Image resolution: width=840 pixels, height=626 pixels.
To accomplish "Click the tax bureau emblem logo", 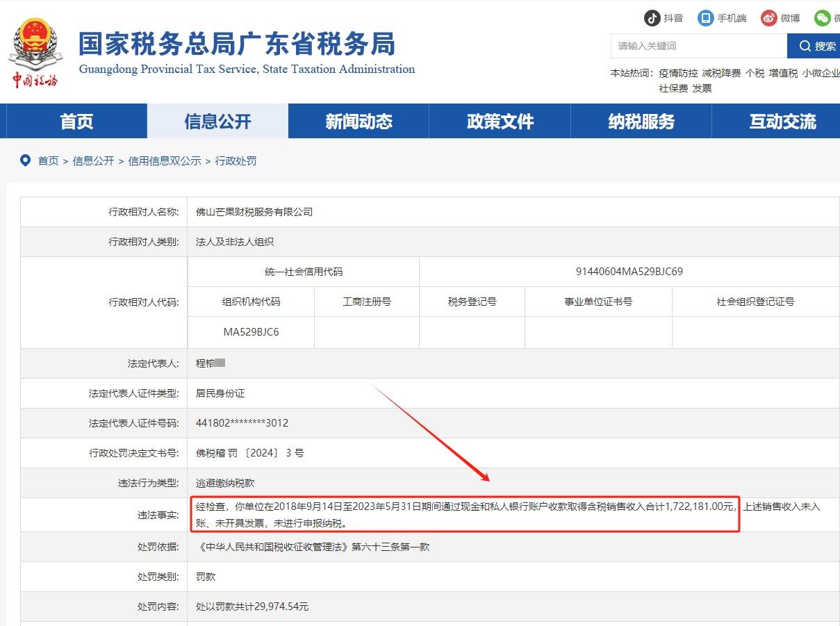I will [35, 46].
